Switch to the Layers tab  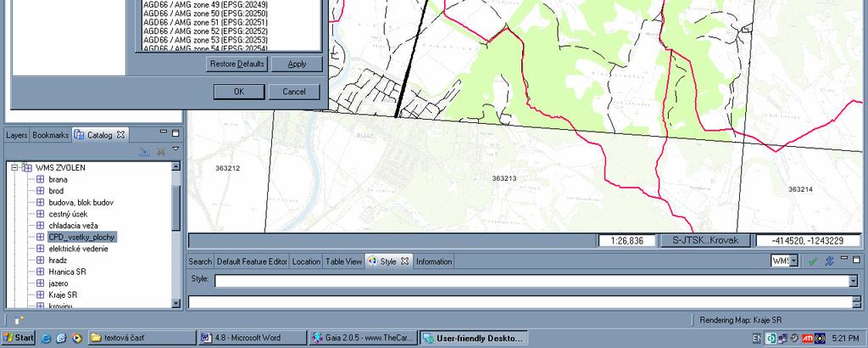coord(17,135)
